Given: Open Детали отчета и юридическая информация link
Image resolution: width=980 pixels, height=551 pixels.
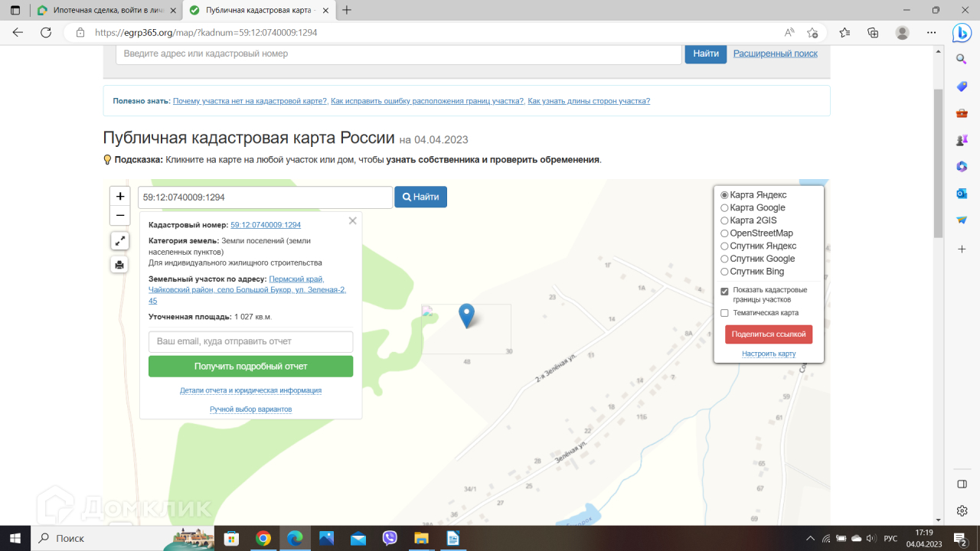Looking at the screenshot, I should 250,390.
